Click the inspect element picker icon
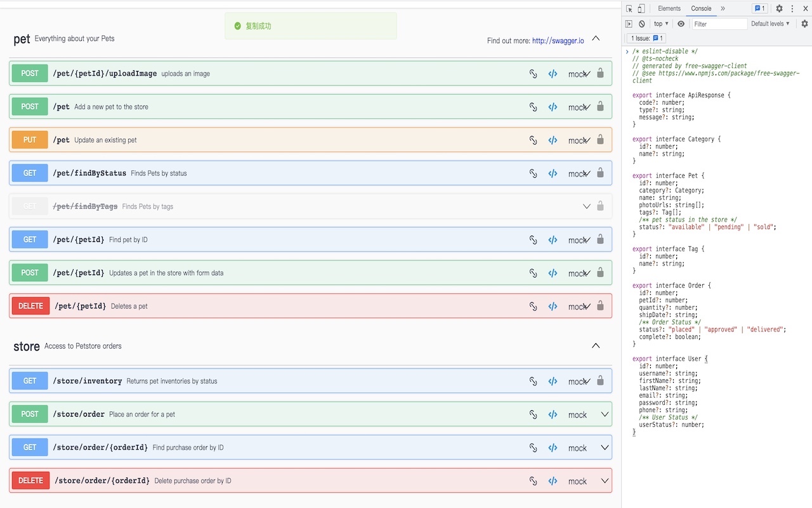This screenshot has width=812, height=508. click(x=629, y=8)
